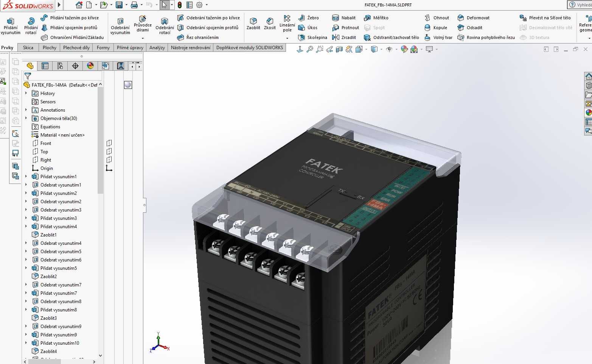
Task: Select Skořepina shell tool
Action: [x=312, y=37]
